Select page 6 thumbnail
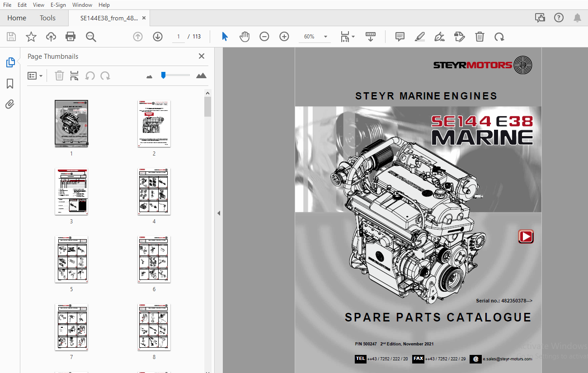 click(154, 259)
